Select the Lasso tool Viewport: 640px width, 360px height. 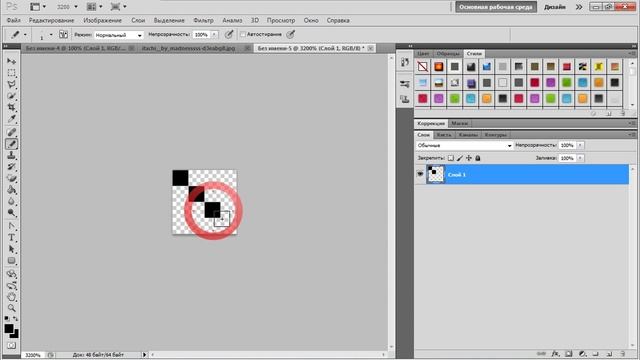(x=11, y=84)
